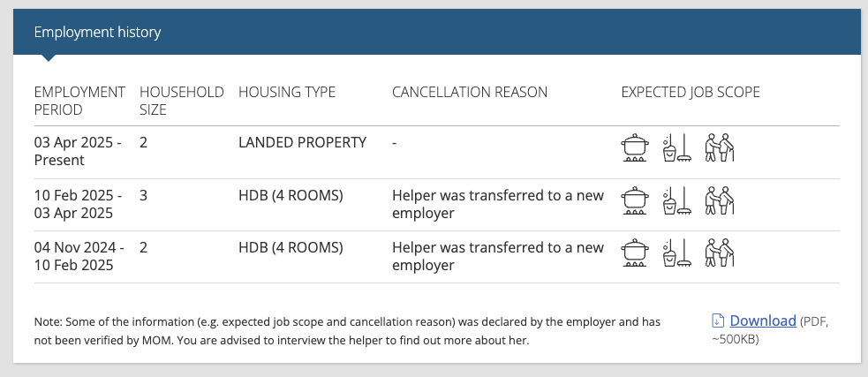The width and height of the screenshot is (868, 377).
Task: Click the Expected Job Scope column header
Action: (691, 92)
